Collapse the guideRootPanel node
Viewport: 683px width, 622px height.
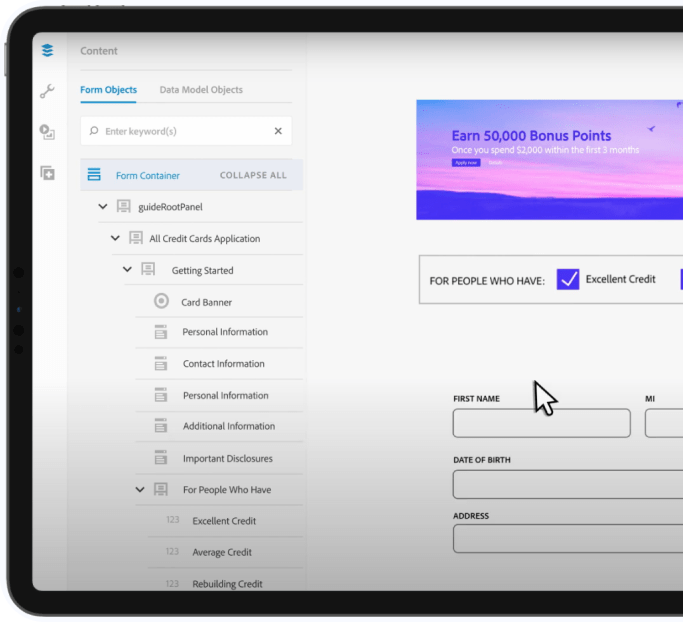coord(103,206)
